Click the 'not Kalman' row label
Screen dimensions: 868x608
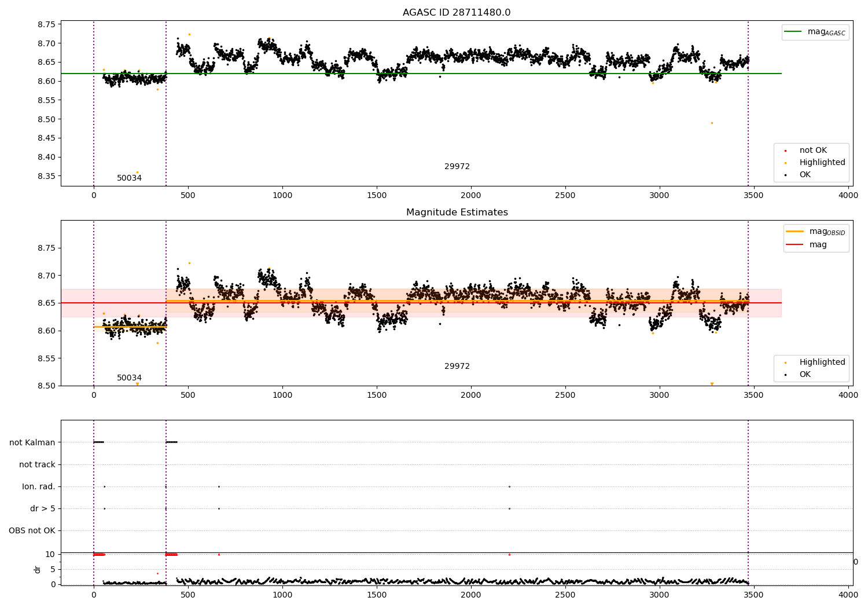[x=32, y=442]
